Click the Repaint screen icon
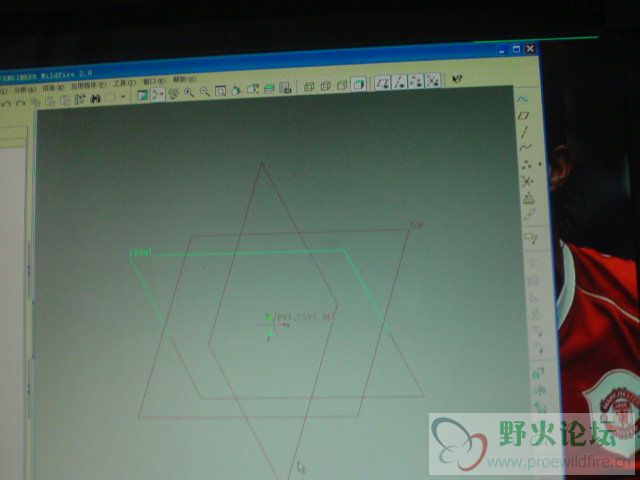Screen dimensions: 640x480 point(142,95)
